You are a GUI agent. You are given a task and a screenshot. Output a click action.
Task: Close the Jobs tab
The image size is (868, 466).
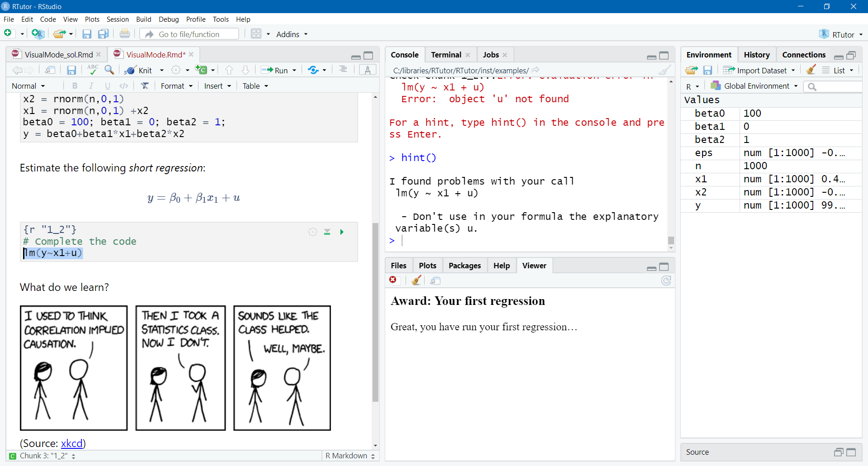point(505,55)
